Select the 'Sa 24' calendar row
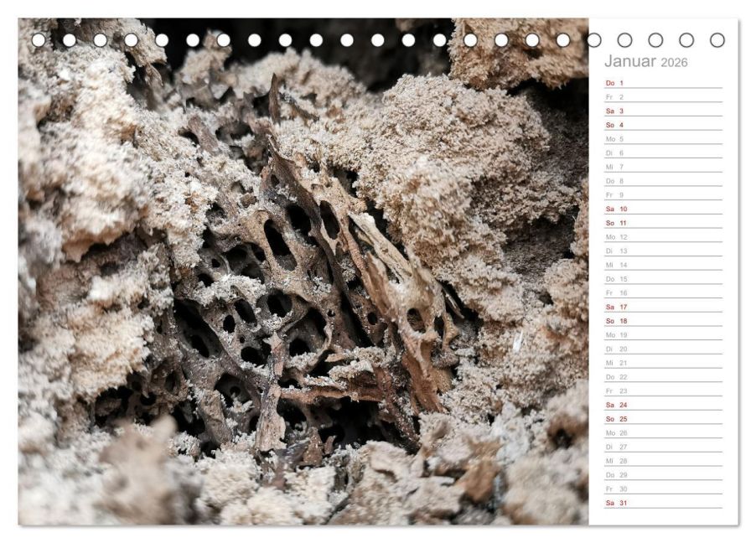Viewport: 756px width, 543px height. point(664,405)
